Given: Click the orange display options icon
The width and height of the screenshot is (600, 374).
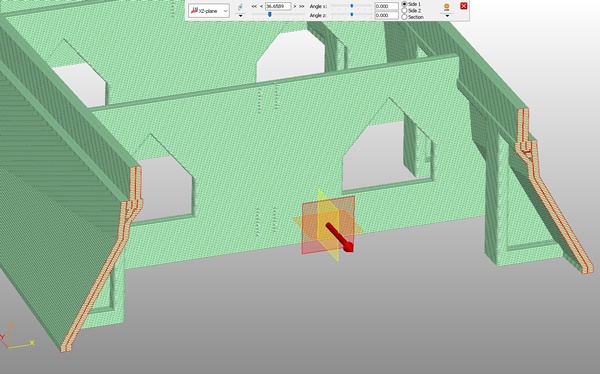Looking at the screenshot, I should click(x=447, y=7).
